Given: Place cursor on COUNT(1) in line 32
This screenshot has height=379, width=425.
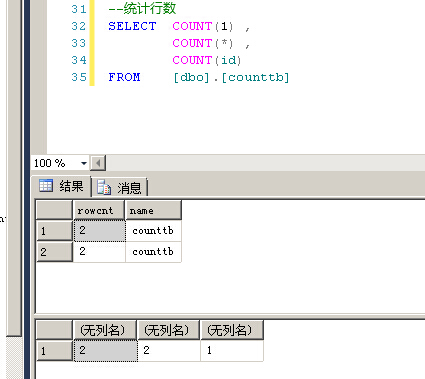Looking at the screenshot, I should (203, 26).
